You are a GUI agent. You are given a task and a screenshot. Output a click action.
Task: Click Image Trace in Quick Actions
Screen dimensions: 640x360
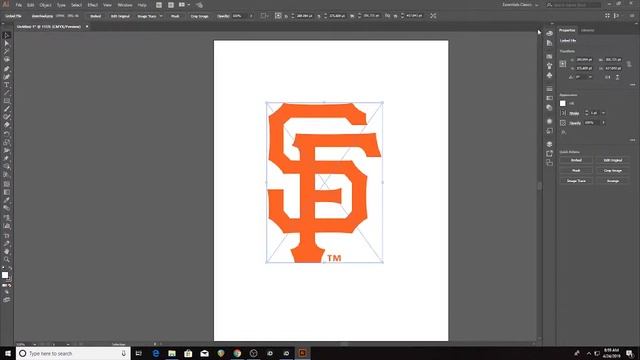pos(576,181)
